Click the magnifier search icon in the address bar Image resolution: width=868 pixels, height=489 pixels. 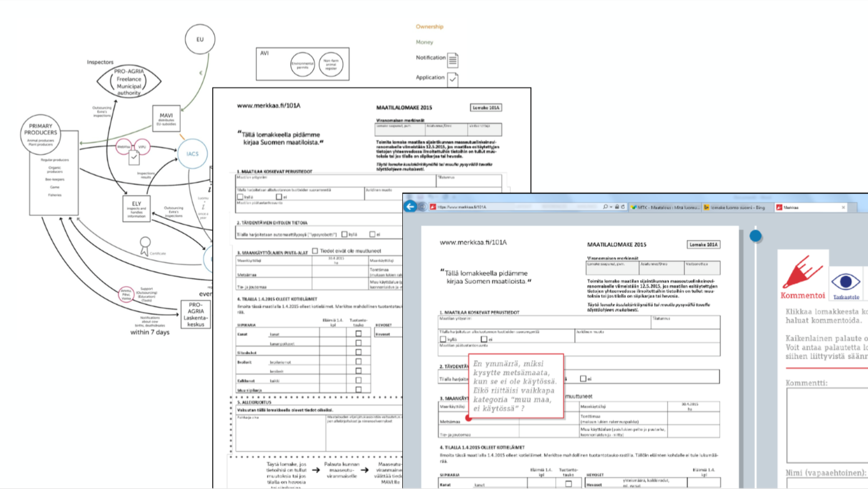[605, 207]
